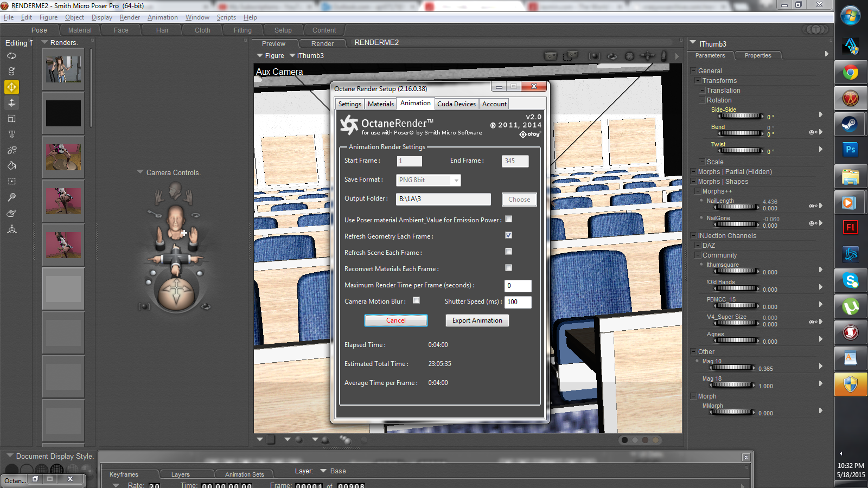Open the Account tab in Octane dialog

point(494,104)
